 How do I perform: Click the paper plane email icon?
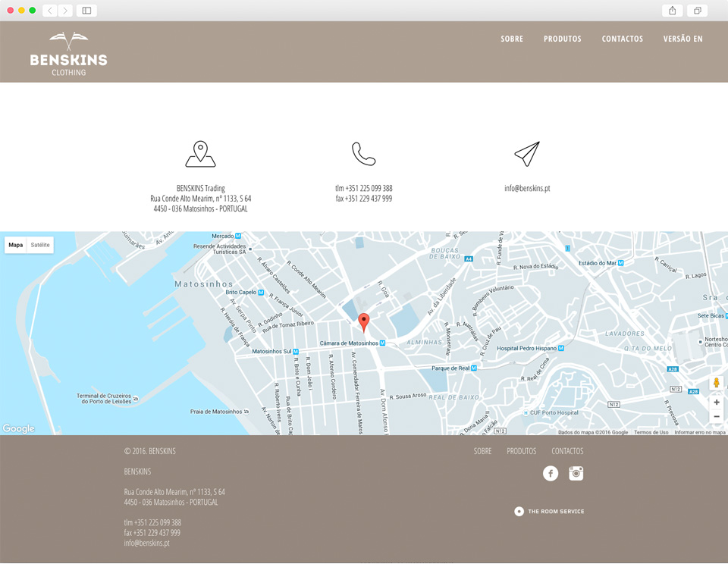pyautogui.click(x=527, y=154)
